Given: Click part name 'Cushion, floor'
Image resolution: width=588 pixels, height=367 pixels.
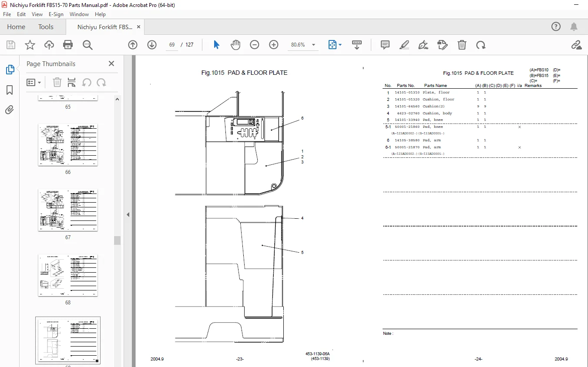Looking at the screenshot, I should click(x=438, y=100).
